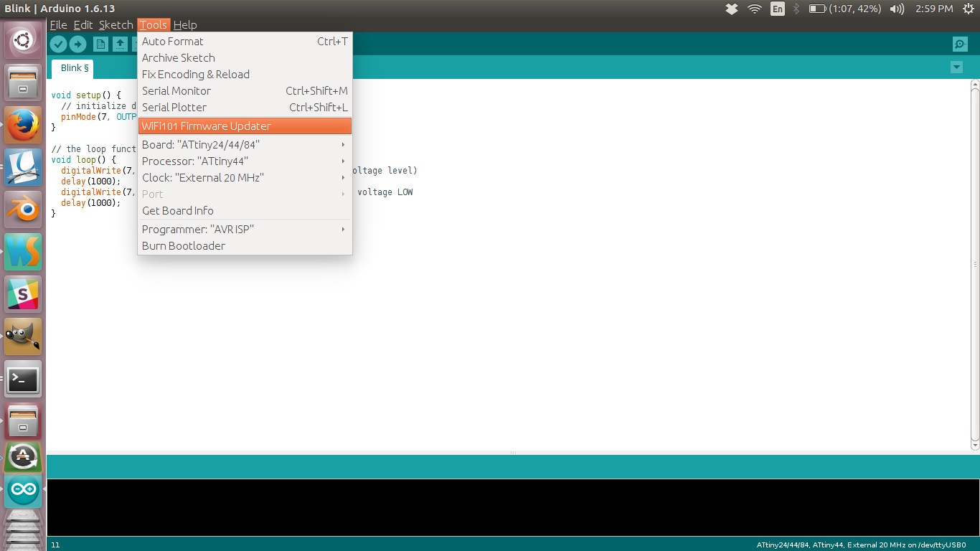Open the Edit menu
The width and height of the screenshot is (980, 551).
[83, 24]
